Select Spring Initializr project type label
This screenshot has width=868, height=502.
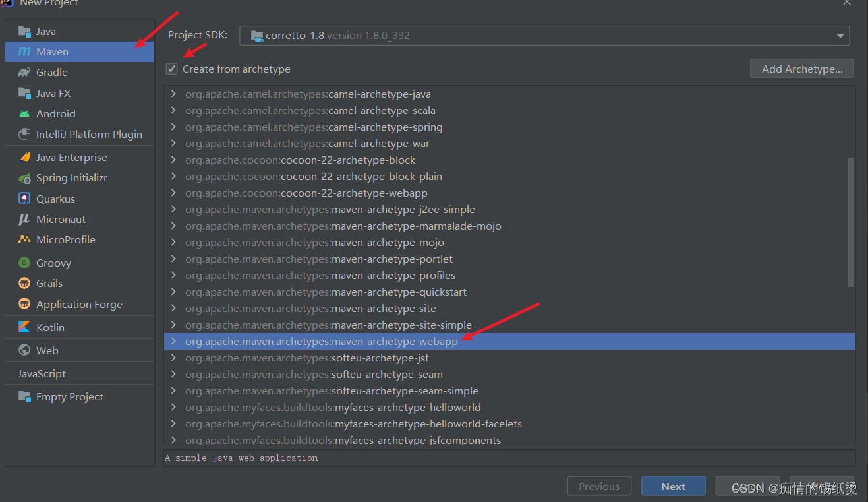coord(72,178)
